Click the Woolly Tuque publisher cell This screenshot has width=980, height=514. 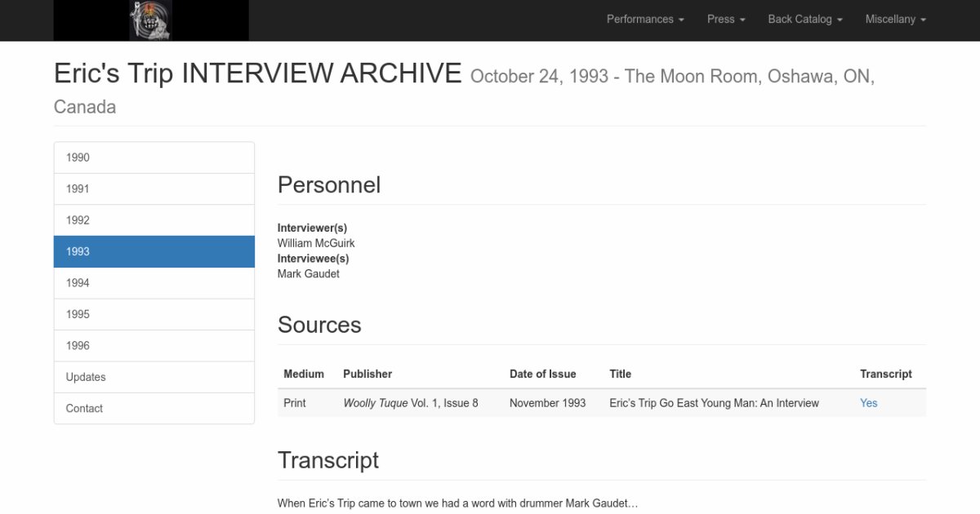point(411,403)
